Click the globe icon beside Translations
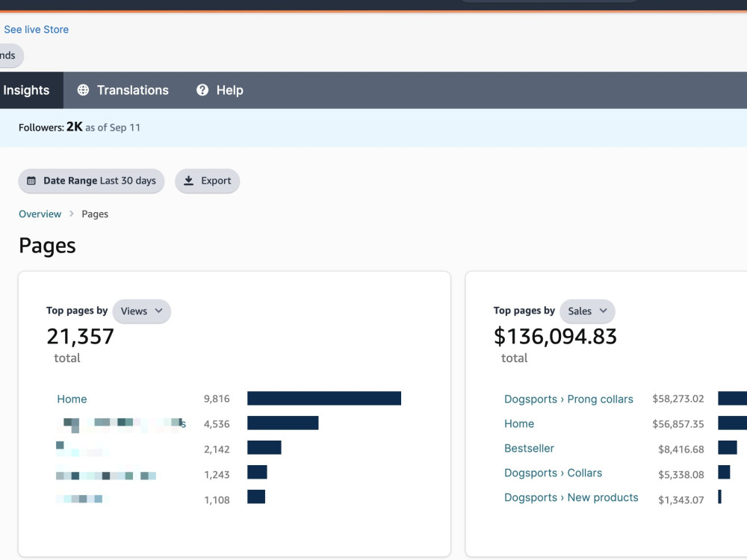 pos(83,90)
